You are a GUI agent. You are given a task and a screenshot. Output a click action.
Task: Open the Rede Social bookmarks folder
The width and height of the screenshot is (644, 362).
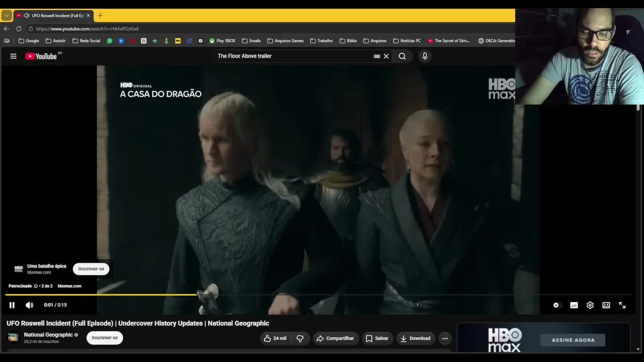tap(86, 41)
